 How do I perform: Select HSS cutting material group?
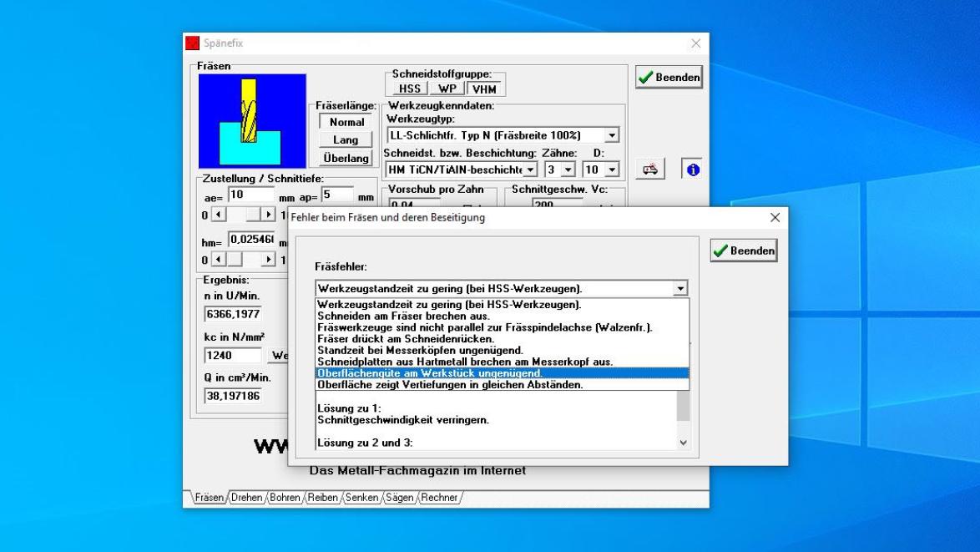[409, 89]
